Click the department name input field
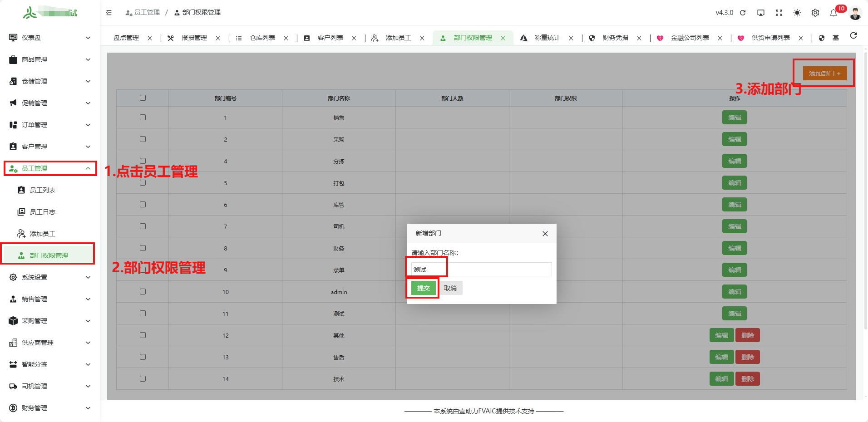Viewport: 868px width, 422px height. click(481, 270)
